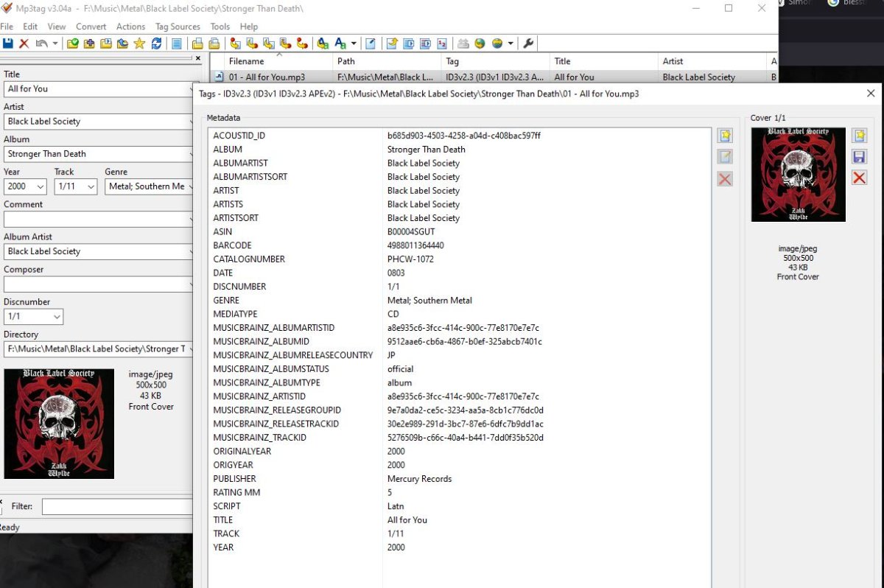Sort files by the Filename column header
Image resolution: width=884 pixels, height=588 pixels.
click(x=246, y=62)
